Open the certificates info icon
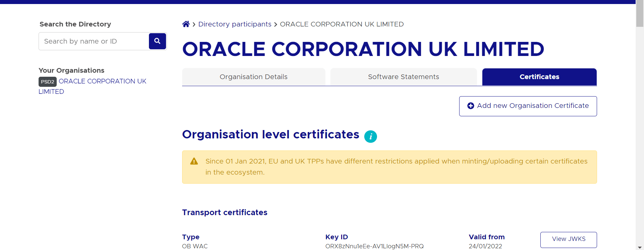This screenshot has width=644, height=250. pos(371,136)
